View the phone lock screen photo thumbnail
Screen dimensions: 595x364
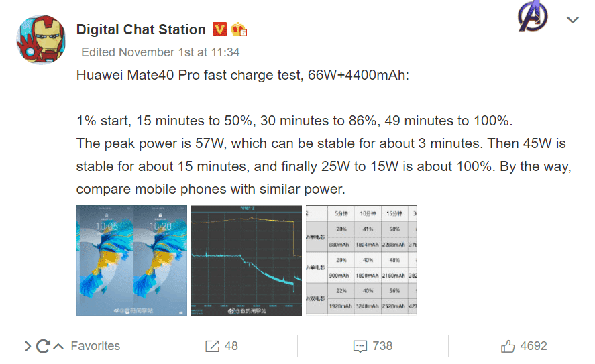tap(131, 261)
